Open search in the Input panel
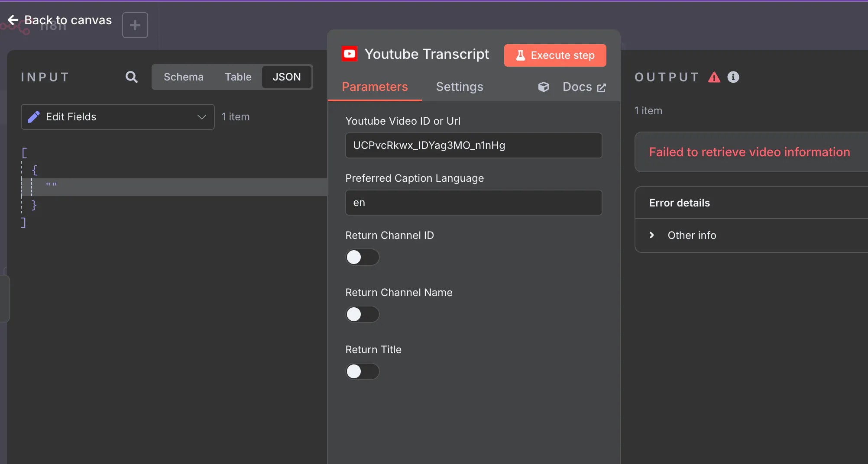This screenshot has height=464, width=868. [x=132, y=77]
